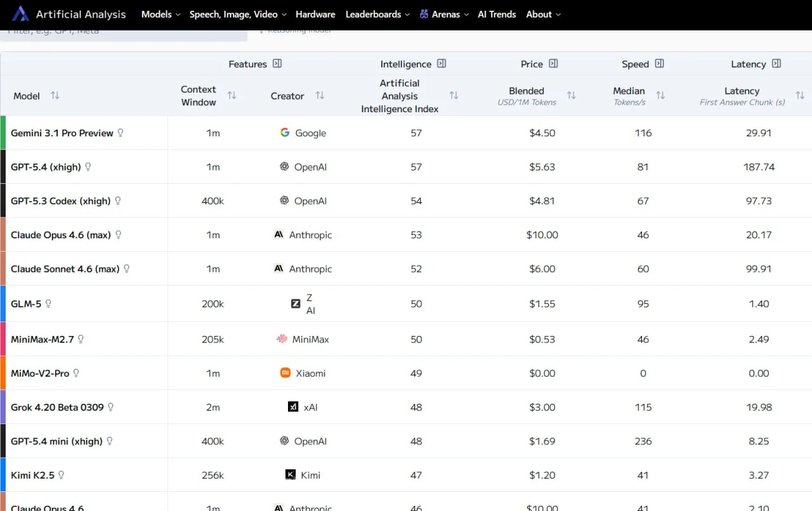
Task: Sort by Blended price column
Action: (x=571, y=96)
